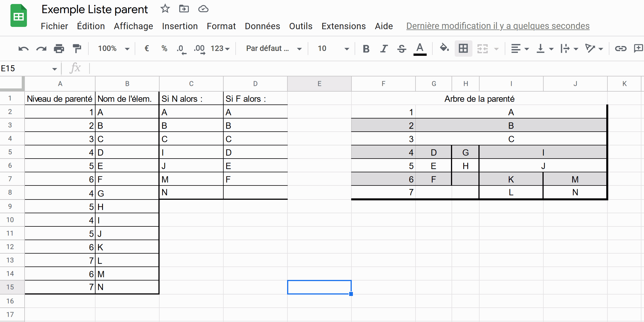Open the Insertion menu
This screenshot has width=644, height=322.
tap(180, 26)
